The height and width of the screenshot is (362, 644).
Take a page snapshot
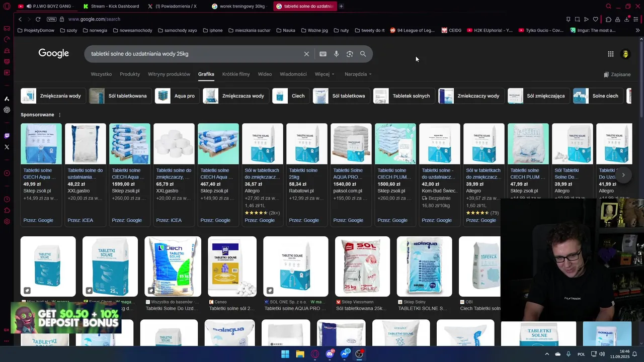pyautogui.click(x=577, y=19)
